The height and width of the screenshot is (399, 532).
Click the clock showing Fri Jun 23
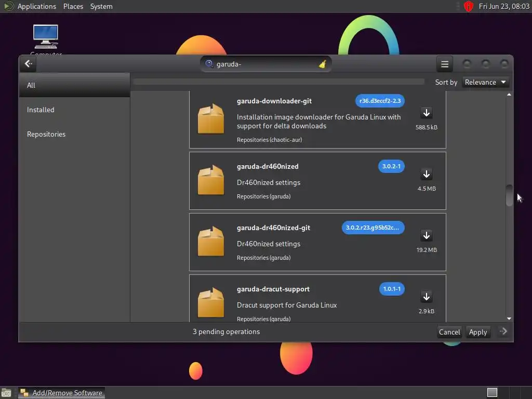point(504,6)
